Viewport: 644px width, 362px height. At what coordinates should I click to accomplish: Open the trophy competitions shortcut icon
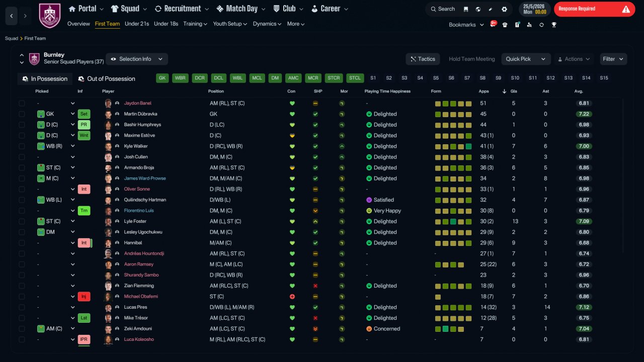[x=554, y=25]
